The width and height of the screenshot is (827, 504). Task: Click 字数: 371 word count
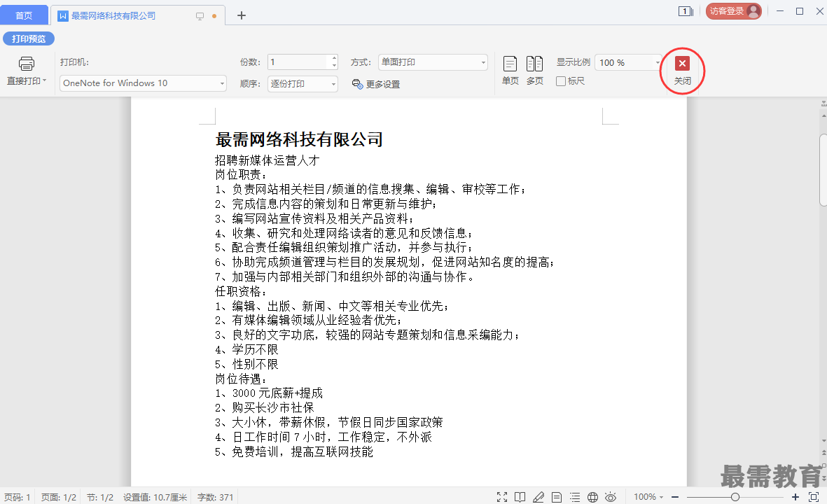click(x=215, y=497)
